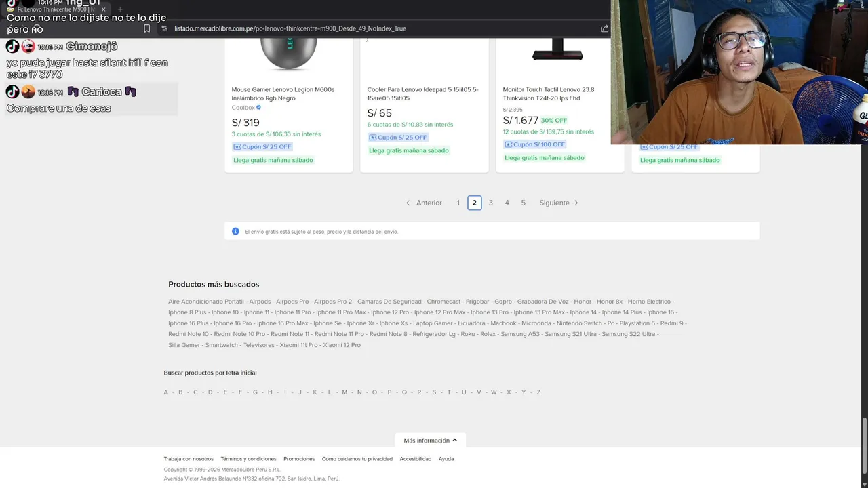Click the S/ 1.677 price
The height and width of the screenshot is (488, 868).
[520, 120]
